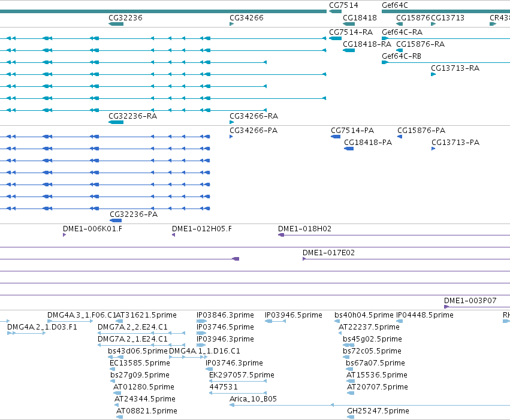This screenshot has width=510, height=420.
Task: Click the CG13713-RA transcript label
Action: click(x=455, y=68)
